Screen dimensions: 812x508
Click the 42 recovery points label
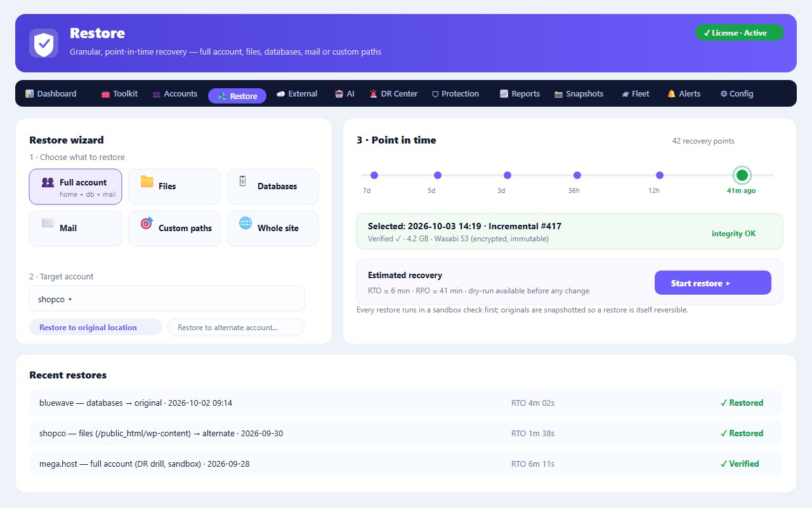[x=703, y=141]
